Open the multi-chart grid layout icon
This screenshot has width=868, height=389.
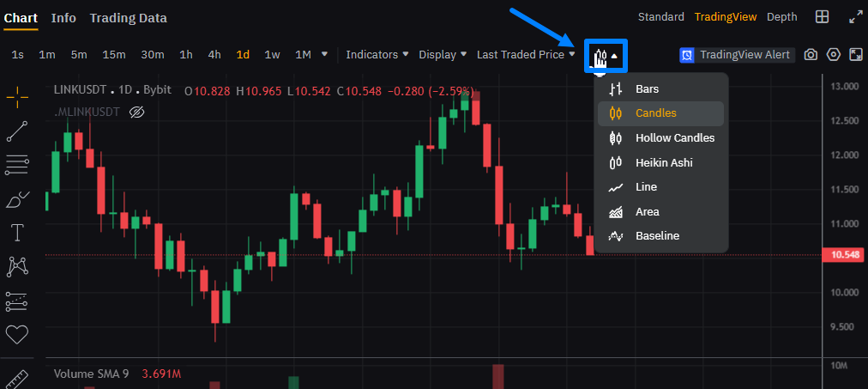[822, 17]
